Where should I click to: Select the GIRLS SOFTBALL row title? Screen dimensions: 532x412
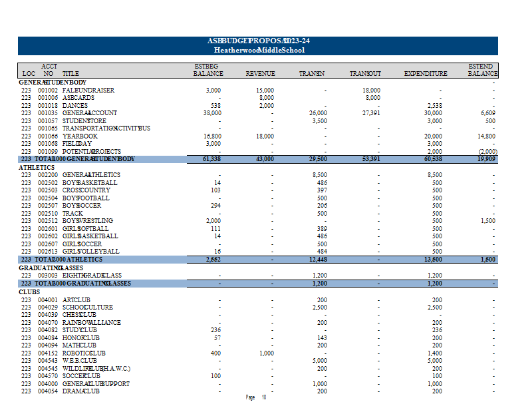[86, 228]
